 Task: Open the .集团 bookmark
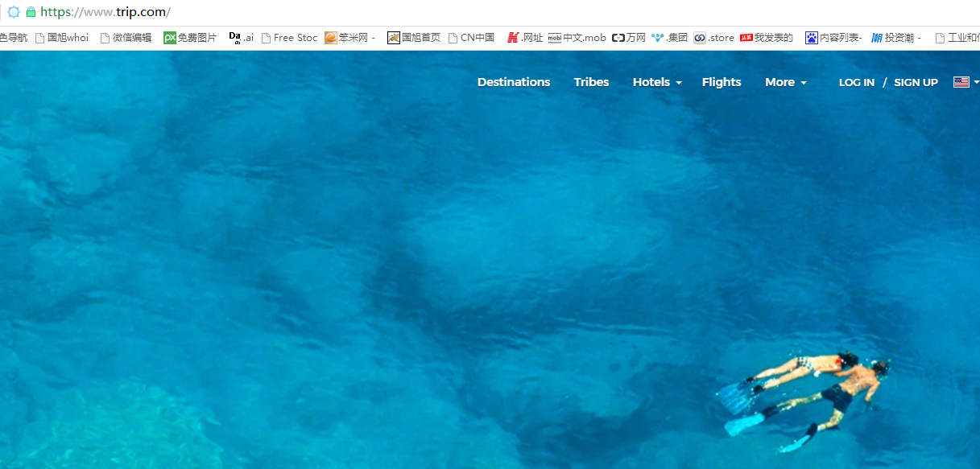pyautogui.click(x=670, y=38)
